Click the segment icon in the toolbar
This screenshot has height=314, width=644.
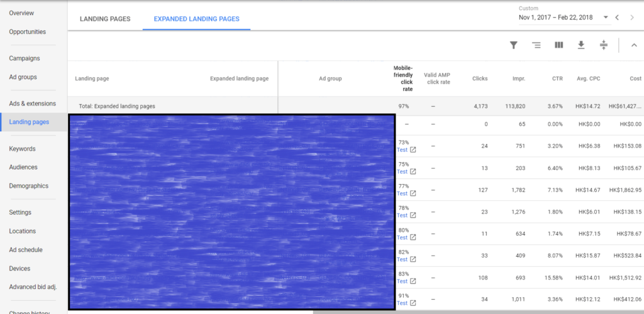pyautogui.click(x=536, y=45)
